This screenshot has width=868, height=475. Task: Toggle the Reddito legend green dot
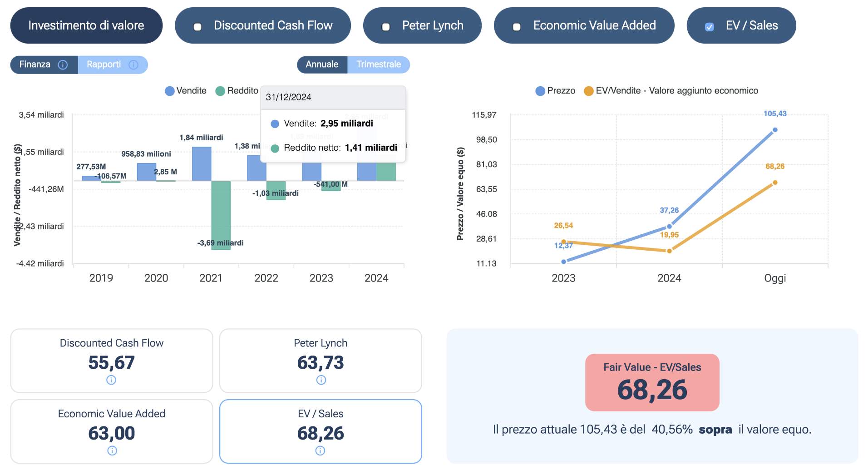[x=220, y=91]
